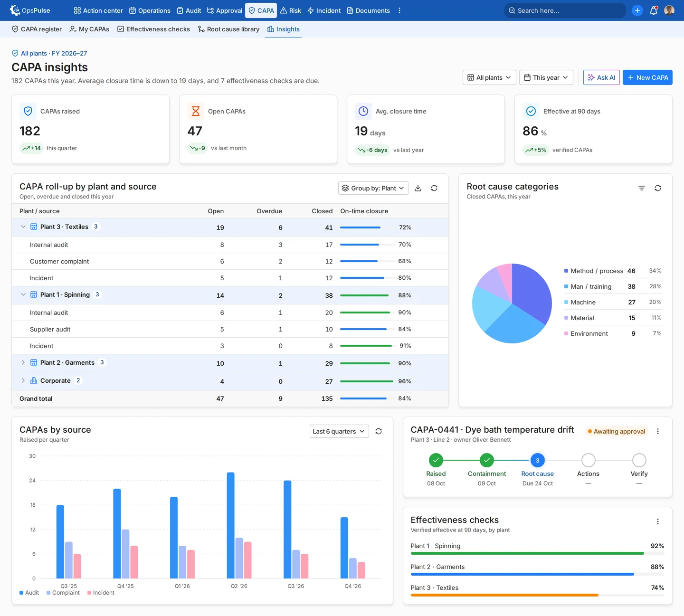Viewport: 684px width, 616px height.
Task: Open Root cause categories filter options
Action: click(642, 188)
